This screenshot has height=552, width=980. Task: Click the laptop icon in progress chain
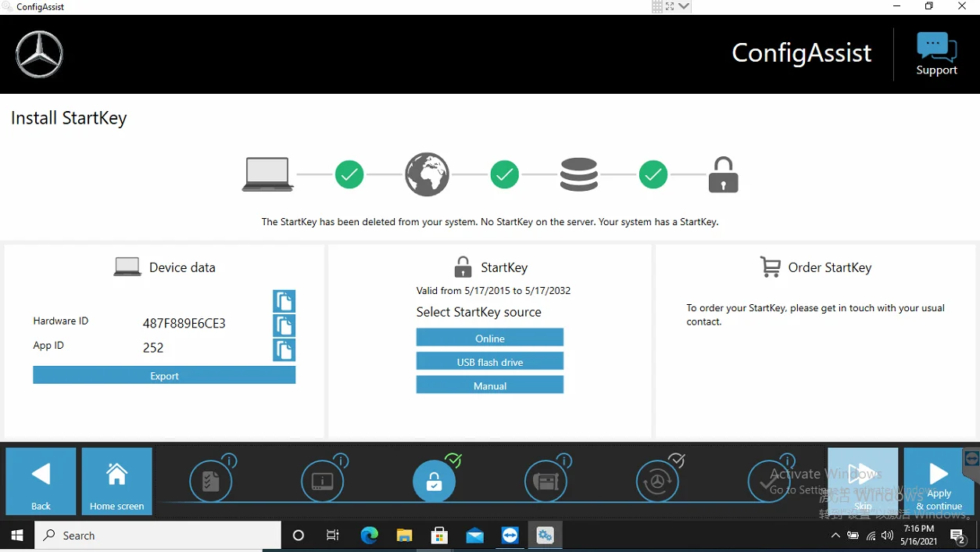(267, 174)
